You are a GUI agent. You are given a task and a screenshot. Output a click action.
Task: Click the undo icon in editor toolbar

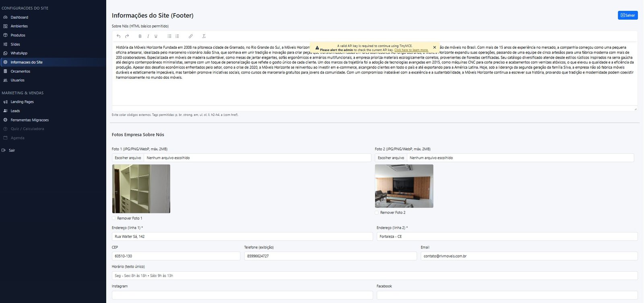(118, 36)
